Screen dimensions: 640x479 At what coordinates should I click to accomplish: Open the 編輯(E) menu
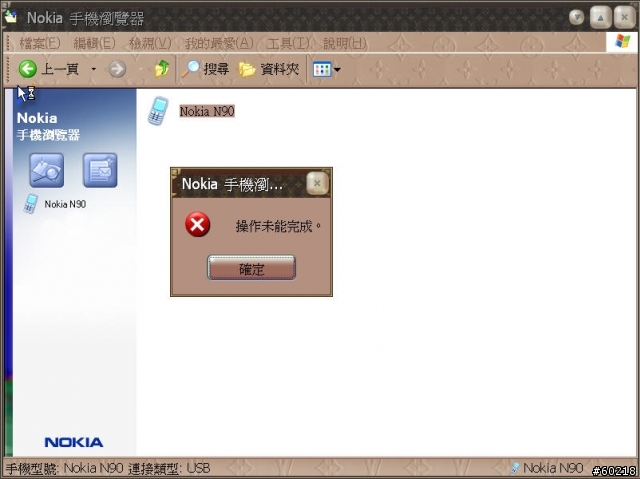[x=95, y=43]
